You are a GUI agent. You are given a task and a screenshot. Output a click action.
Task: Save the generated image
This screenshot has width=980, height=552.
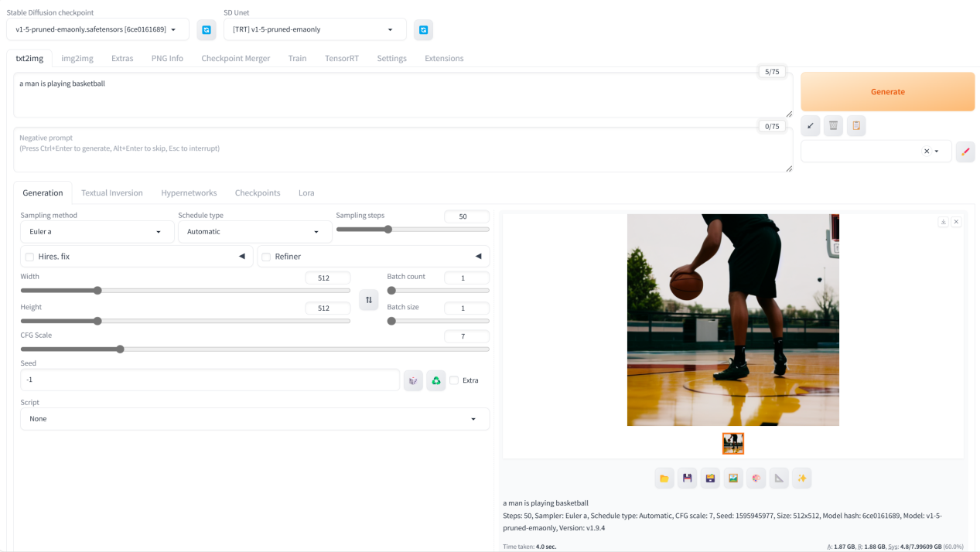687,479
